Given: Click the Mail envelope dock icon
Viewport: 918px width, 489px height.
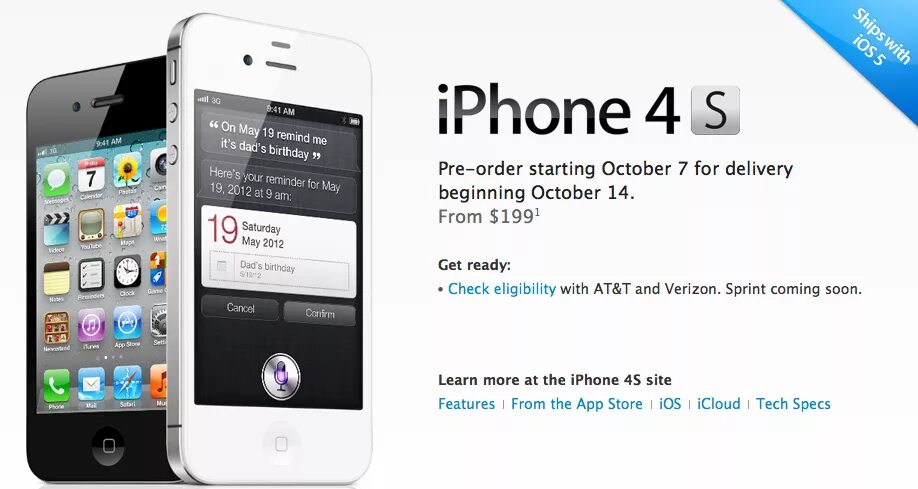Looking at the screenshot, I should [x=91, y=384].
